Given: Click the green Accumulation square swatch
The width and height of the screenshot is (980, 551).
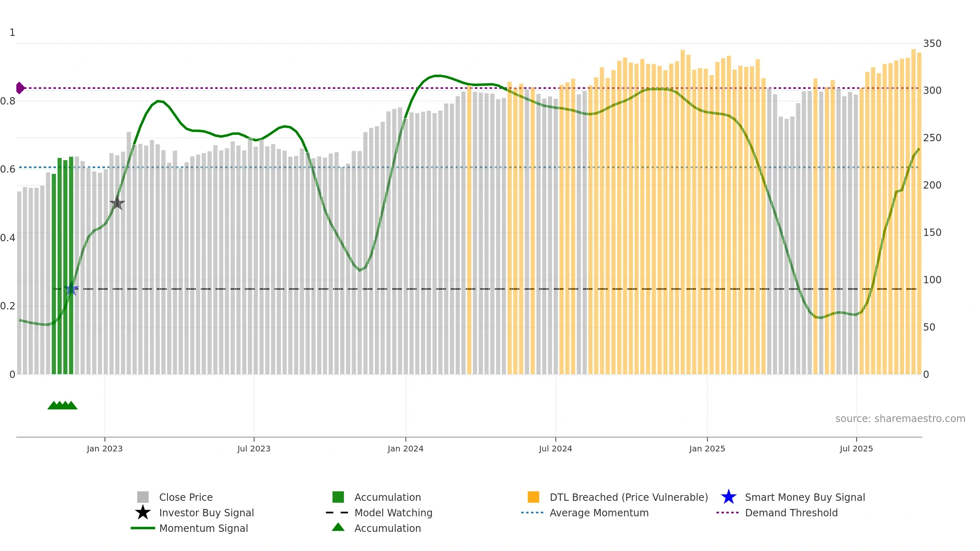Looking at the screenshot, I should click(338, 497).
